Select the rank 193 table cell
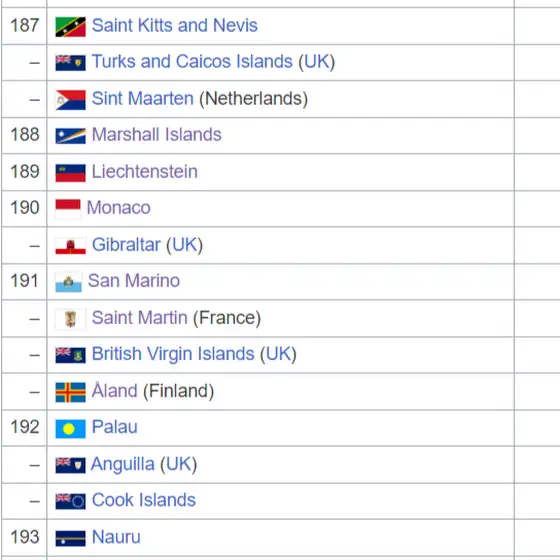 pyautogui.click(x=24, y=537)
